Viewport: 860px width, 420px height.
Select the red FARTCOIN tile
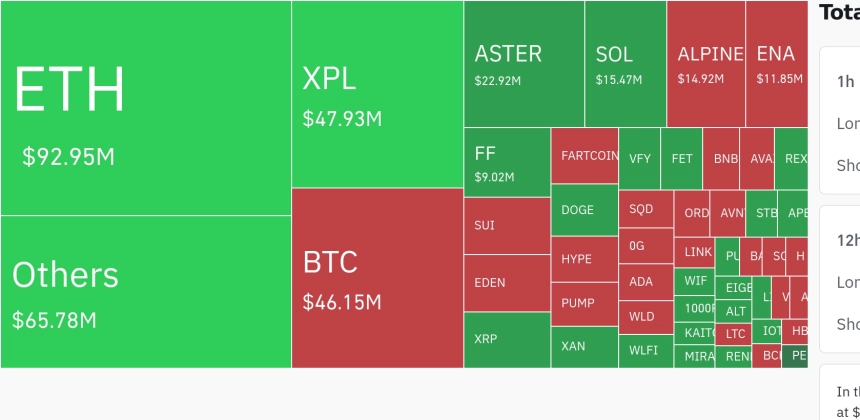pyautogui.click(x=585, y=156)
